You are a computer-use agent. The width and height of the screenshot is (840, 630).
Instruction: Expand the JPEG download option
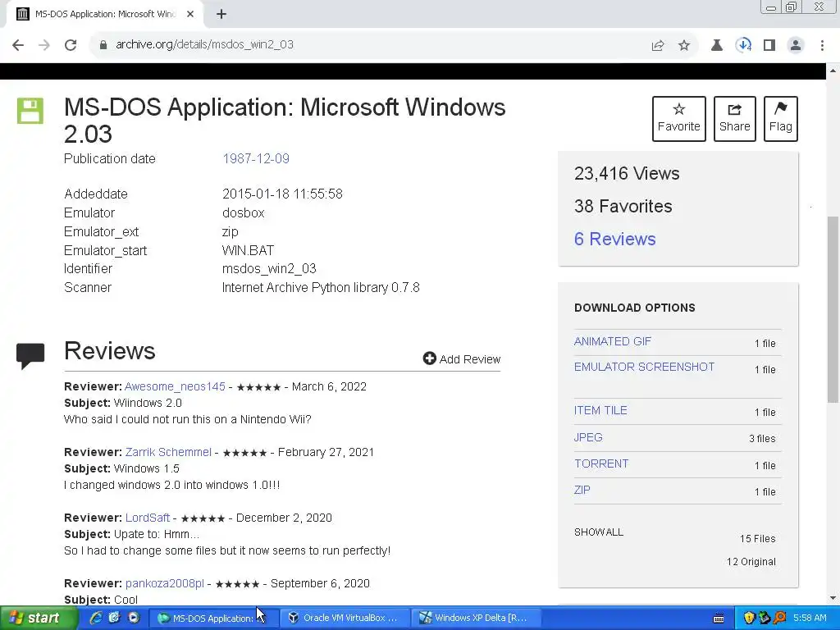(587, 437)
